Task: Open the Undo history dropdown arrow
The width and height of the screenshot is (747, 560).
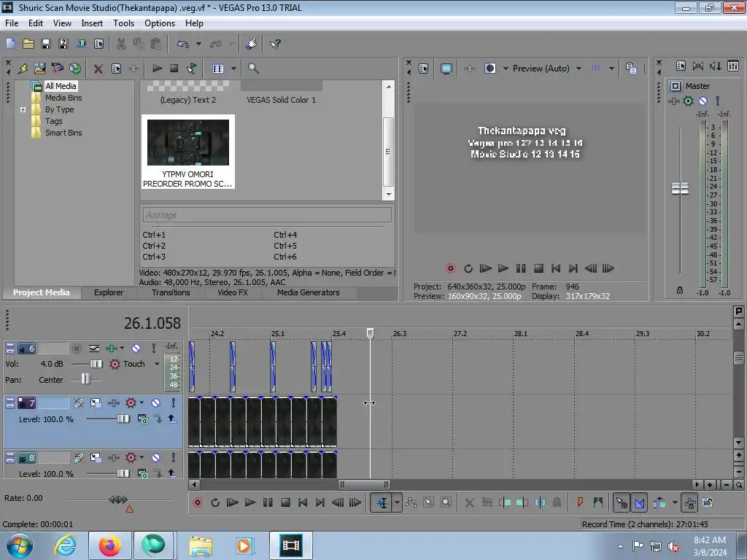Action: coord(198,44)
